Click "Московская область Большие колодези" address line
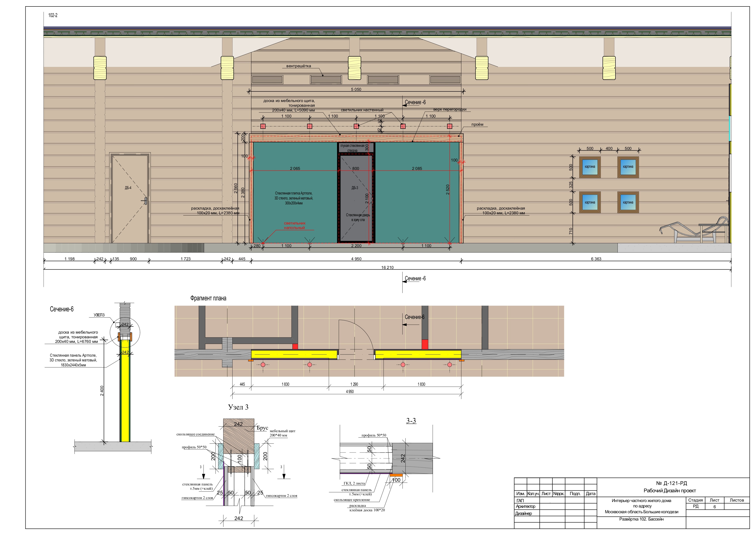The width and height of the screenshot is (756, 535). (x=641, y=512)
